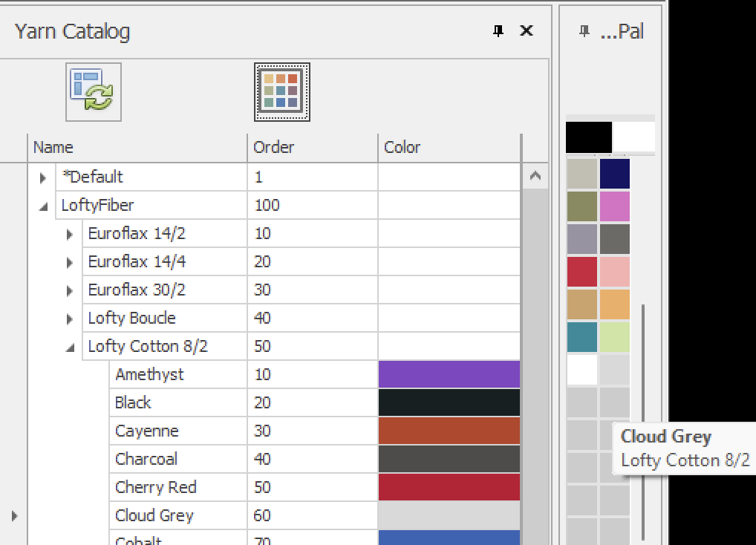Select the Cherry Red yarn name
This screenshot has width=756, height=545.
155,487
